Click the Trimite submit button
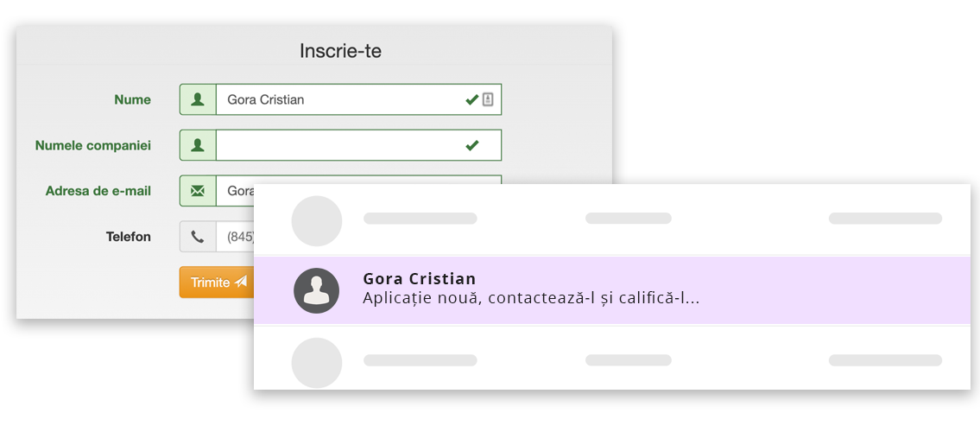980x432 pixels. (x=216, y=282)
